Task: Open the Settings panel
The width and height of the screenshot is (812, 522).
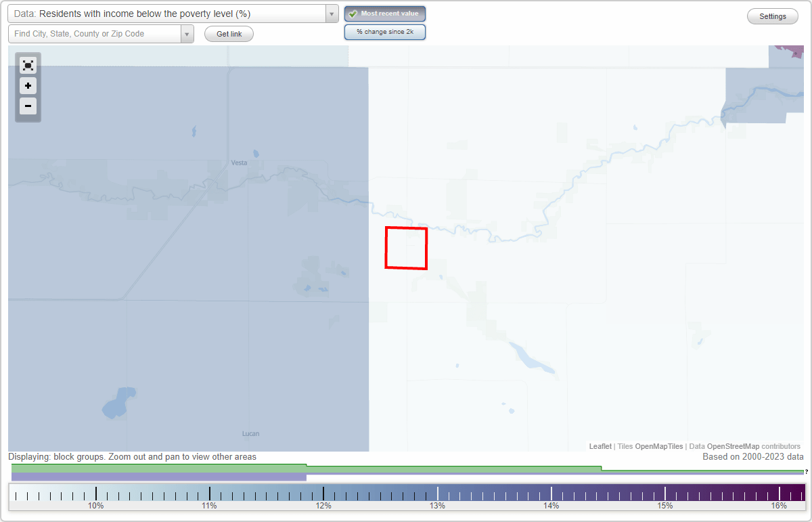Action: pyautogui.click(x=772, y=16)
